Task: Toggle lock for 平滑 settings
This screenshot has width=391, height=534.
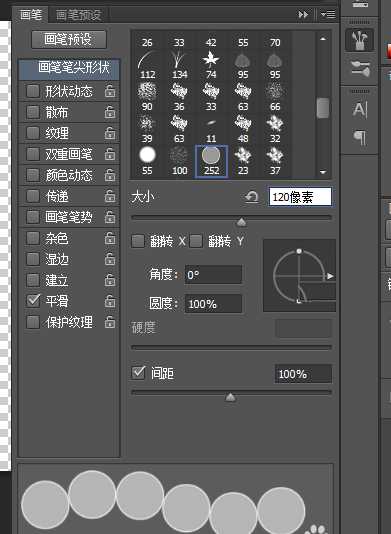Action: point(110,301)
